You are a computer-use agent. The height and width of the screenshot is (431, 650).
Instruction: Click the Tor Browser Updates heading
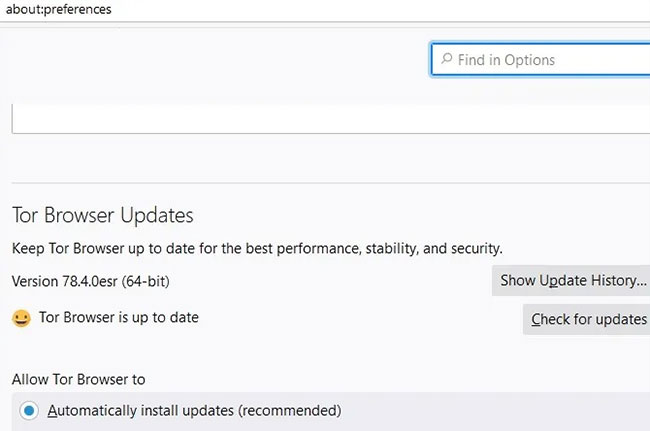[x=103, y=215]
